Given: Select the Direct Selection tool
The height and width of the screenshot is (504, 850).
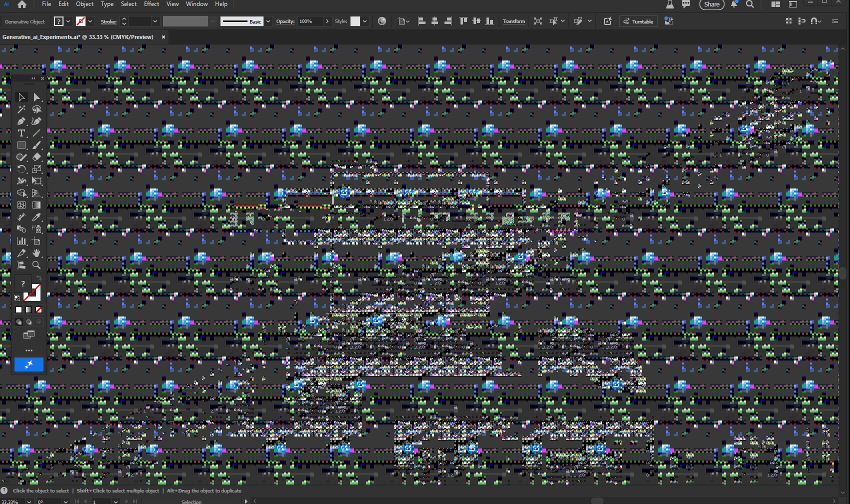Looking at the screenshot, I should 36,97.
